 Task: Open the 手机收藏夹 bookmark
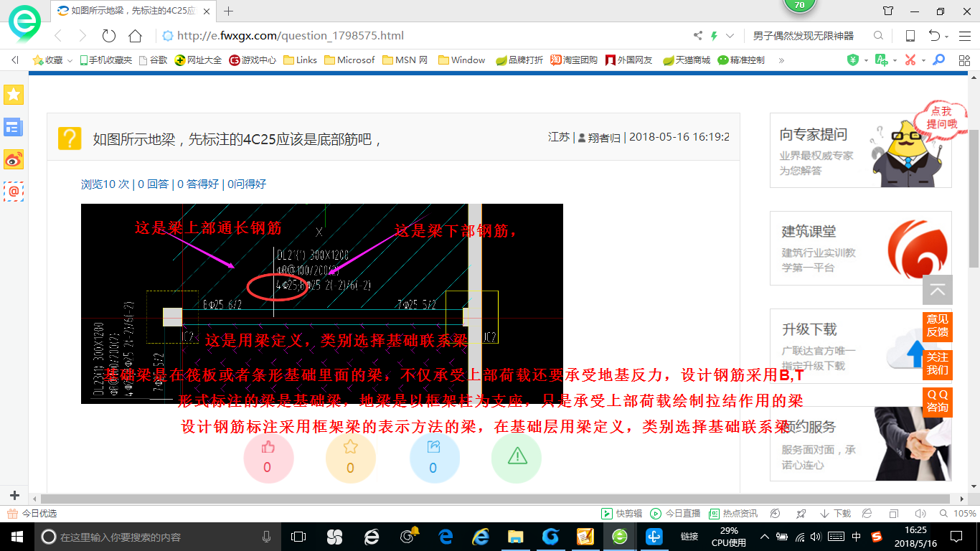(x=105, y=60)
